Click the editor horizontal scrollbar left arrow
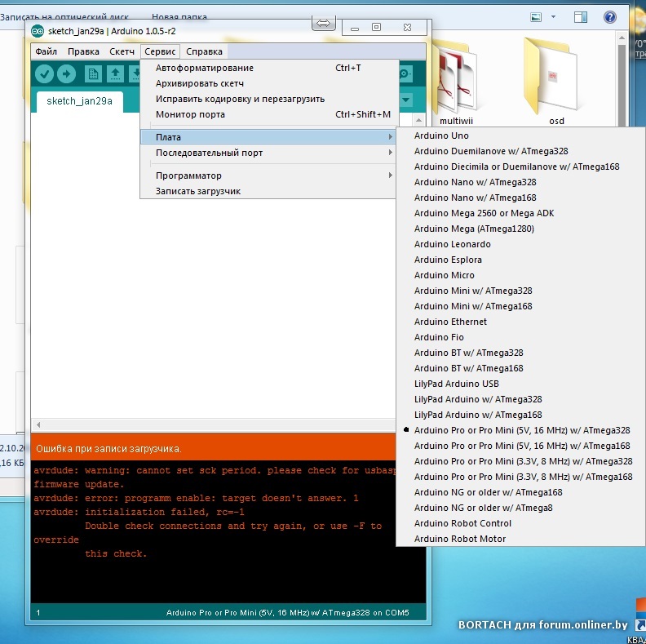This screenshot has width=646, height=644. [38, 425]
